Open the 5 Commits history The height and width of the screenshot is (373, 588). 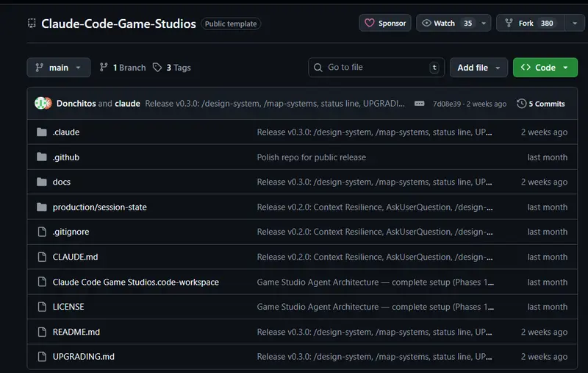coord(541,104)
